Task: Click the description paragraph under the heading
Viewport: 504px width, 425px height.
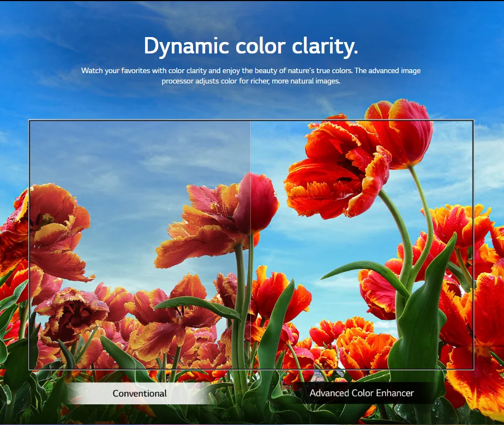Action: (x=251, y=75)
